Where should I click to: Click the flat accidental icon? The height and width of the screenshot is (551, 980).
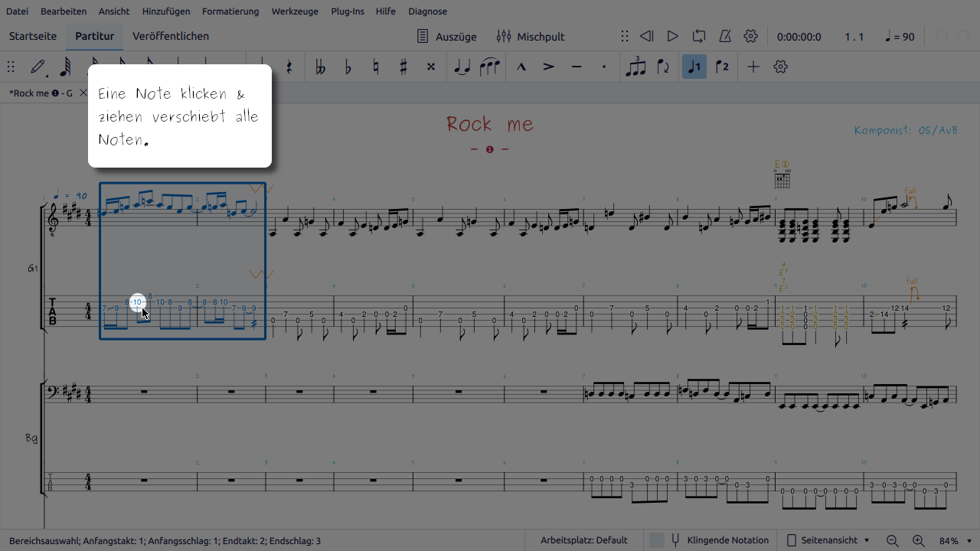point(348,67)
